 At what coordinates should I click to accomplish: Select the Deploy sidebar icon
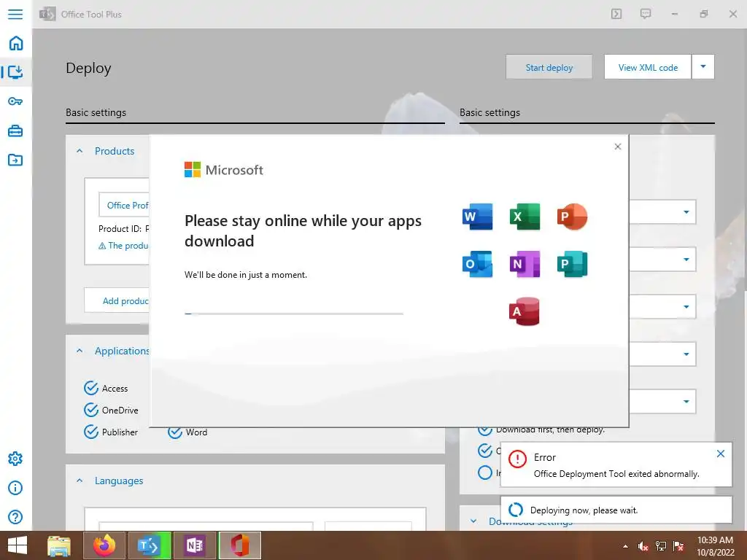[x=15, y=72]
